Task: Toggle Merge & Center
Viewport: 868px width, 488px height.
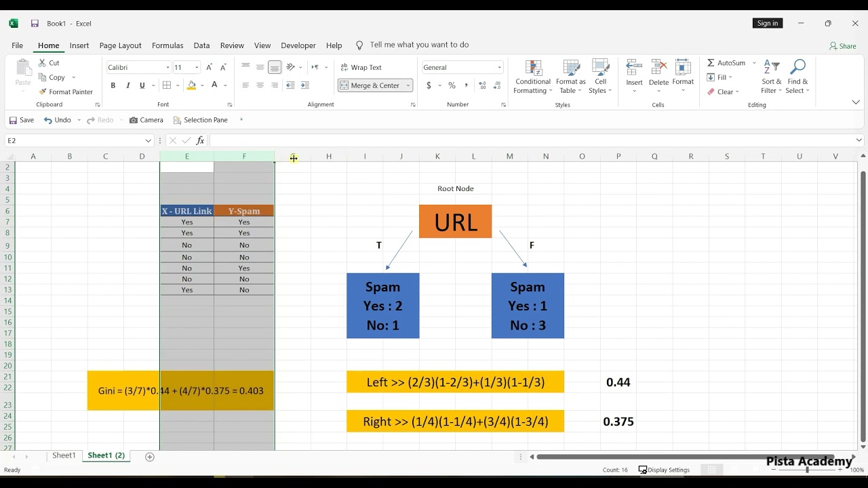Action: pos(370,85)
